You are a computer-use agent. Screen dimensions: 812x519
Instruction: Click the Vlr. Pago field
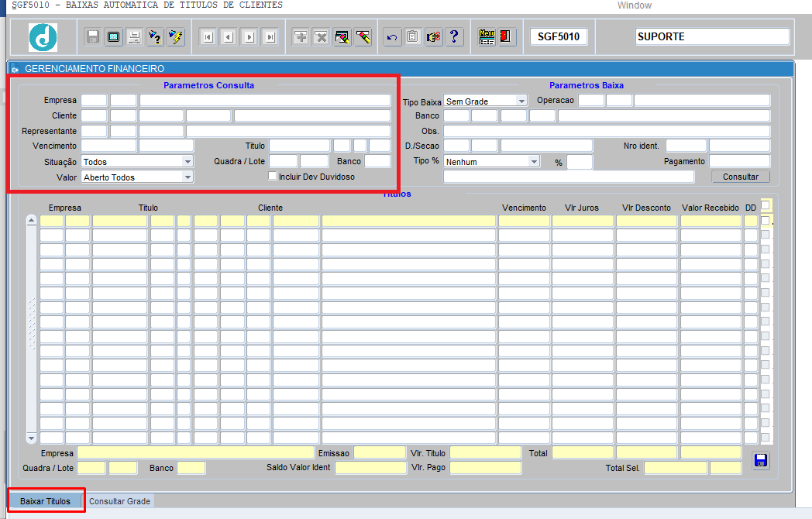pyautogui.click(x=485, y=468)
